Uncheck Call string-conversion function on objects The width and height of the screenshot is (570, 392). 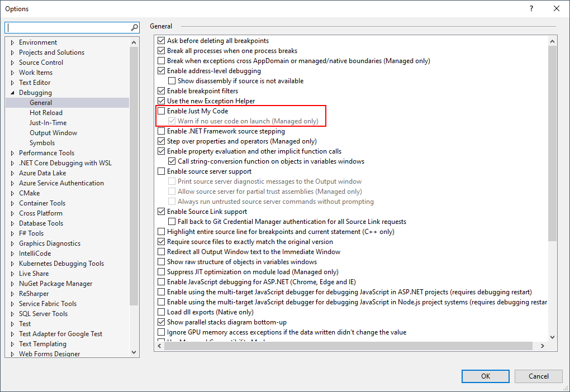(x=172, y=161)
